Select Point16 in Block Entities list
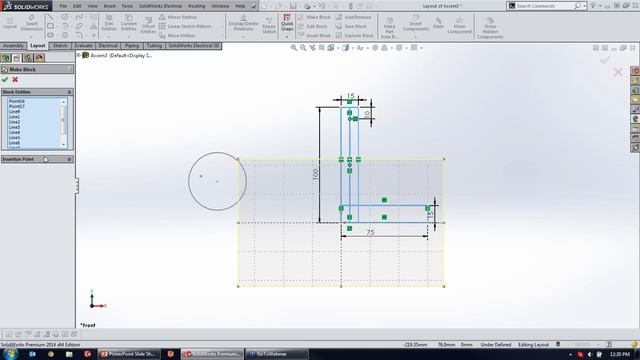This screenshot has width=640, height=360. (17, 101)
